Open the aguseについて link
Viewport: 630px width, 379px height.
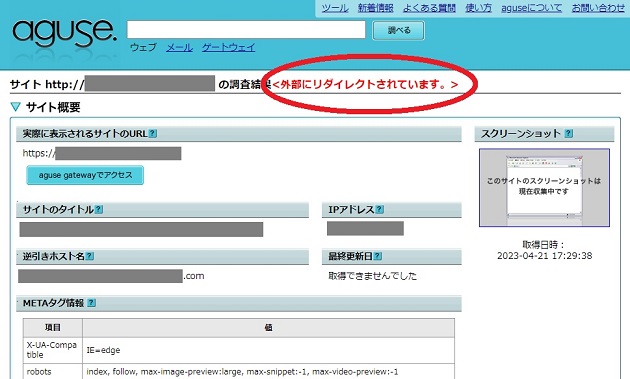(x=532, y=8)
